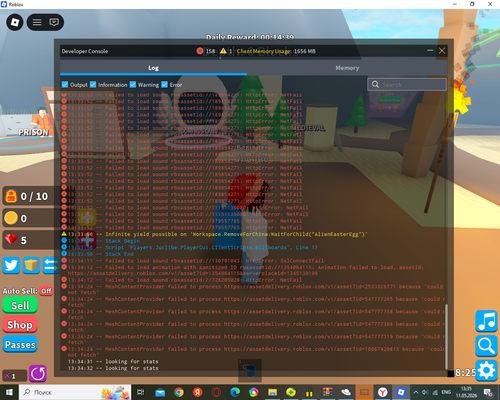Open the trade arrows button
This screenshot has height=400, width=500.
tap(51, 265)
